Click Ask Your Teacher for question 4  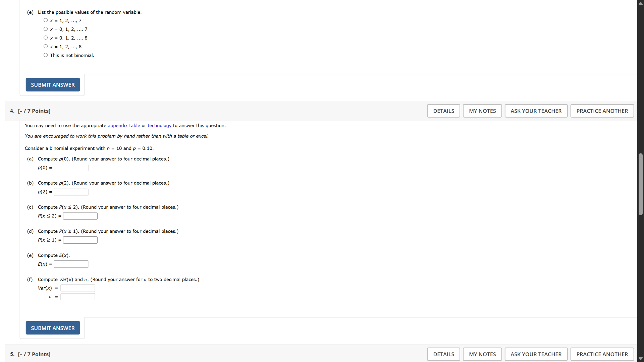point(536,111)
